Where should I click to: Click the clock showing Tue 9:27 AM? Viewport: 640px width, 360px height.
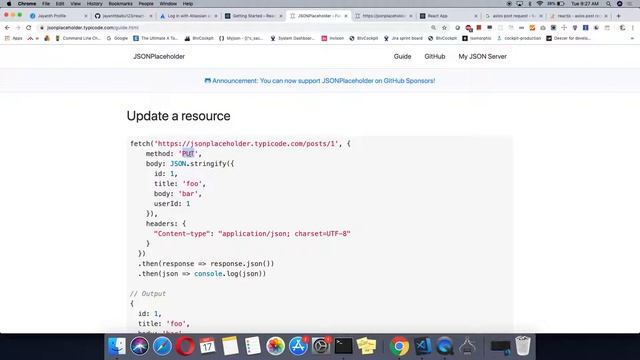point(585,4)
